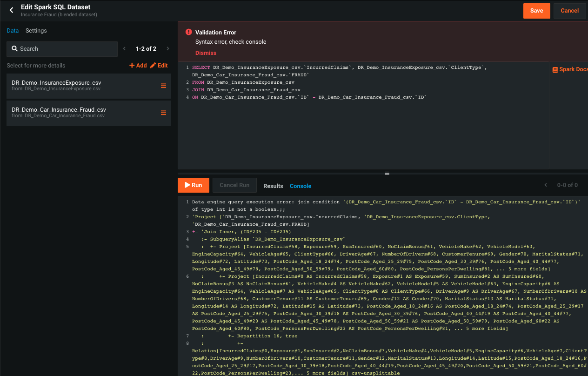This screenshot has height=376, width=588.
Task: Go to next page of datasets list
Action: 168,49
